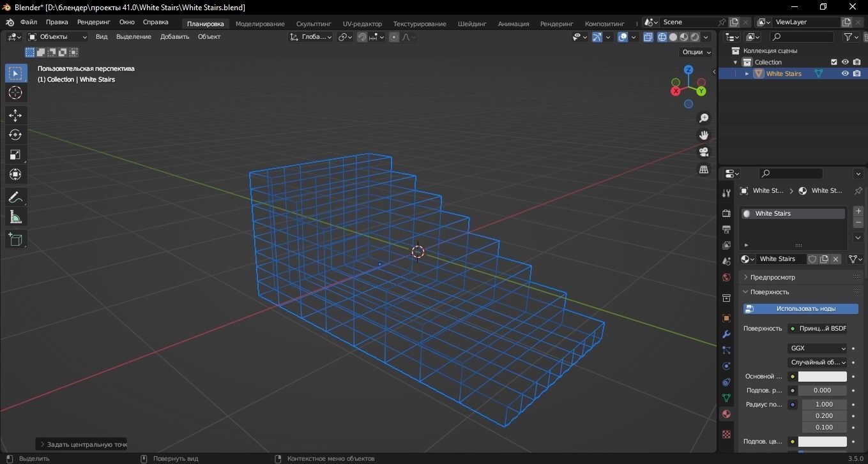This screenshot has width=868, height=464.
Task: Switch to the 'Скульптинг' workspace tab
Action: coord(314,24)
